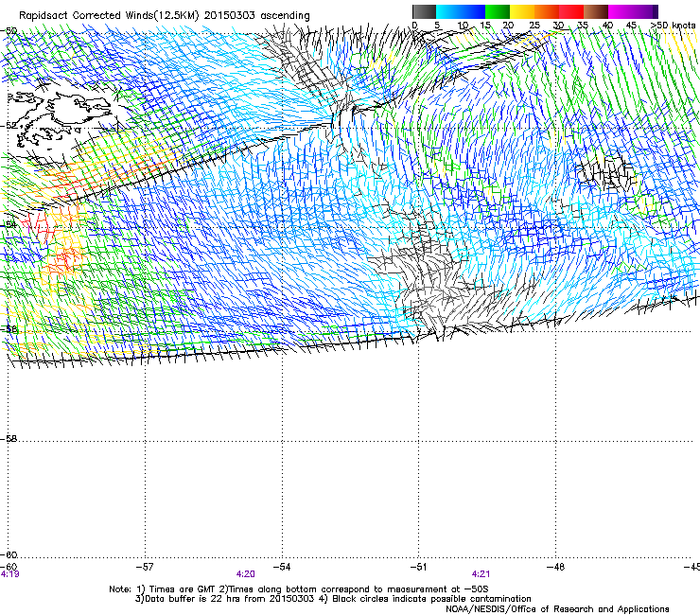This screenshot has height=615, width=700.
Task: Click the latitude label '-54'
Action: tap(9, 224)
